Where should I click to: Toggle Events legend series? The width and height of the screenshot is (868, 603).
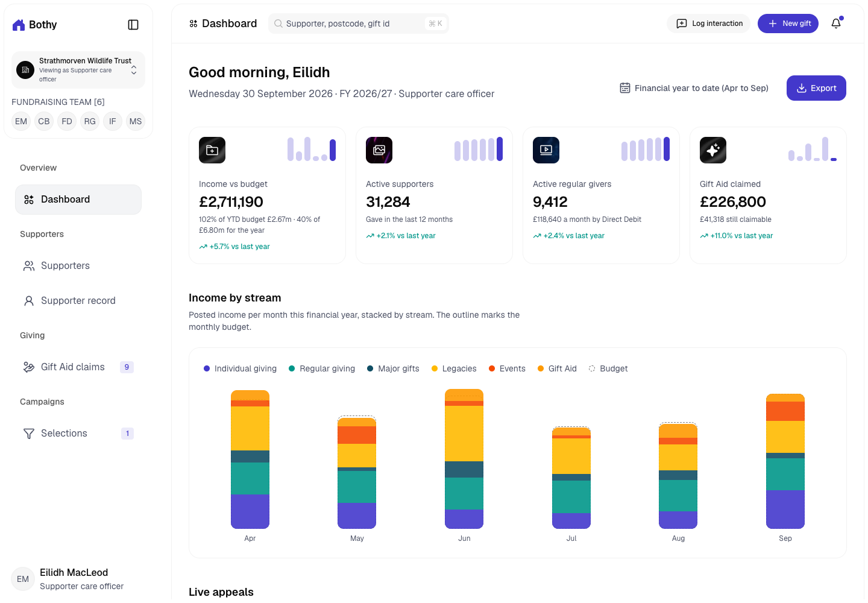coord(507,368)
